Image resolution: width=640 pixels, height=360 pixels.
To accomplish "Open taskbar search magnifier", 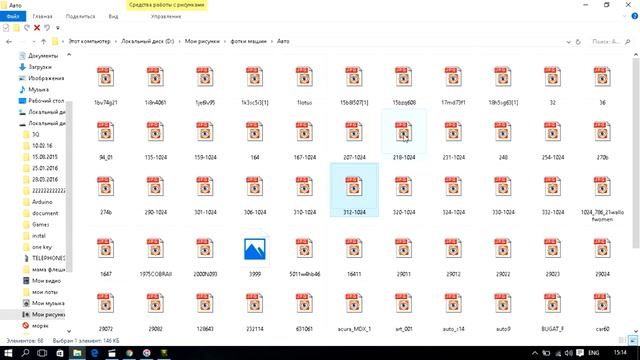I will tap(25, 353).
